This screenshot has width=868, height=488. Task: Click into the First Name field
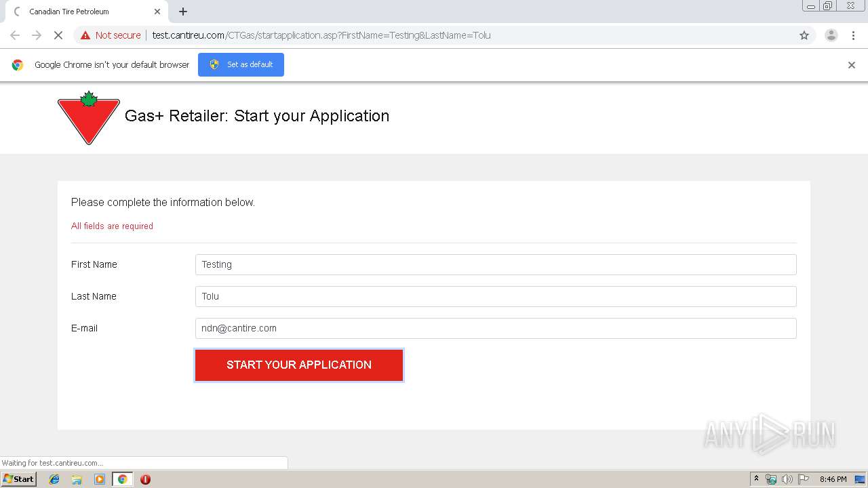496,264
